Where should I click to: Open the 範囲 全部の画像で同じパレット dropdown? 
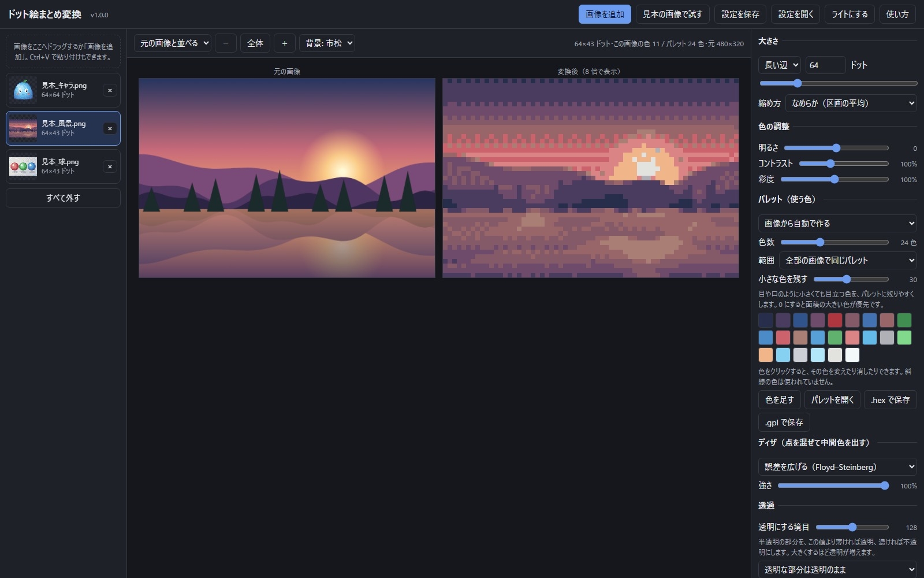[x=848, y=261]
